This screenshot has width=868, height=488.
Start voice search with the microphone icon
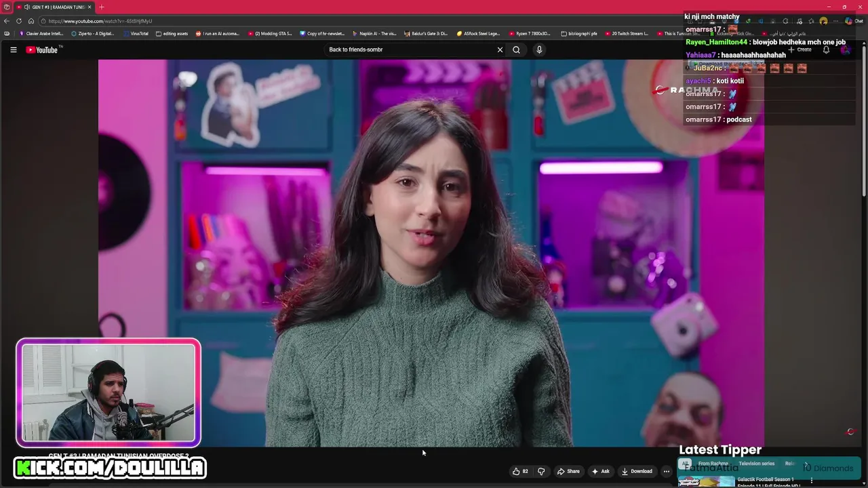539,49
